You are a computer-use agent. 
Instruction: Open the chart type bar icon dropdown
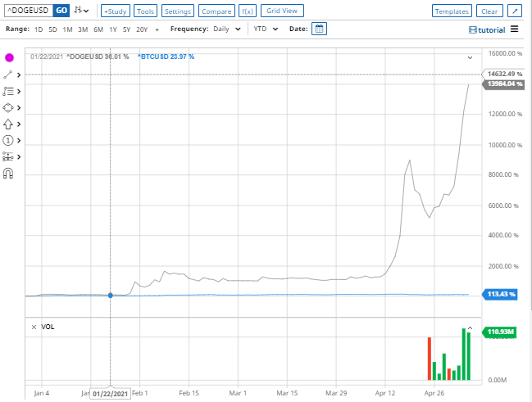[x=81, y=10]
